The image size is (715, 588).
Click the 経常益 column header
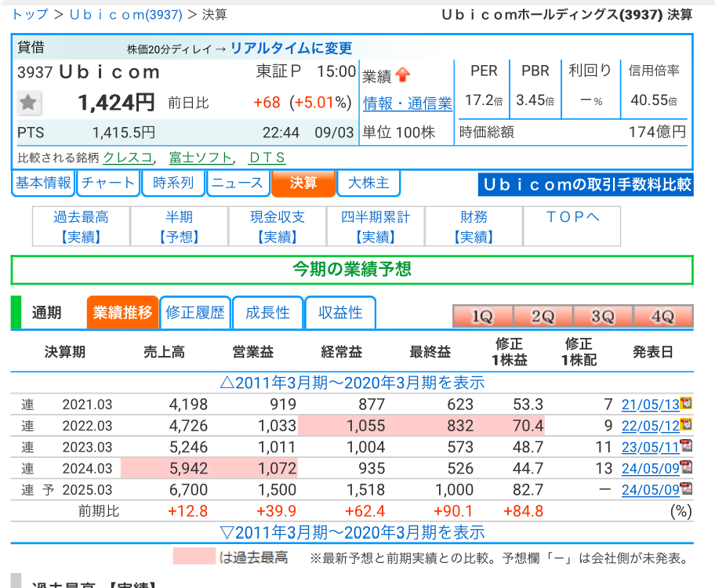point(342,352)
